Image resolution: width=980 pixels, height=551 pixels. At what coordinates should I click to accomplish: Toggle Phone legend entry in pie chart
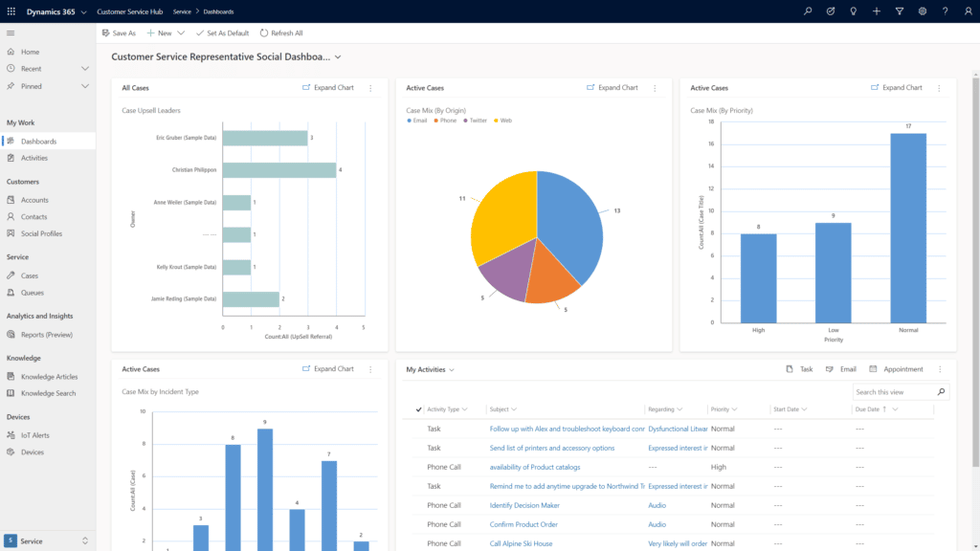446,121
